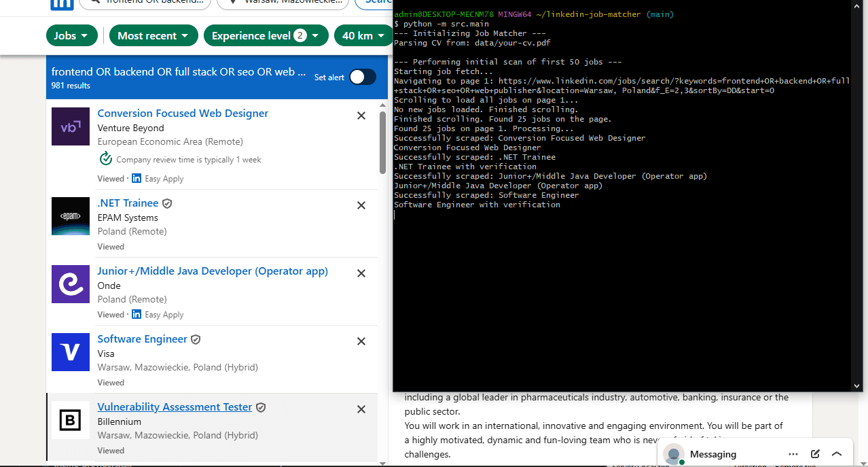This screenshot has height=467, width=868.
Task: Click 'Starting job fetch...' terminal line
Action: pyautogui.click(x=444, y=71)
